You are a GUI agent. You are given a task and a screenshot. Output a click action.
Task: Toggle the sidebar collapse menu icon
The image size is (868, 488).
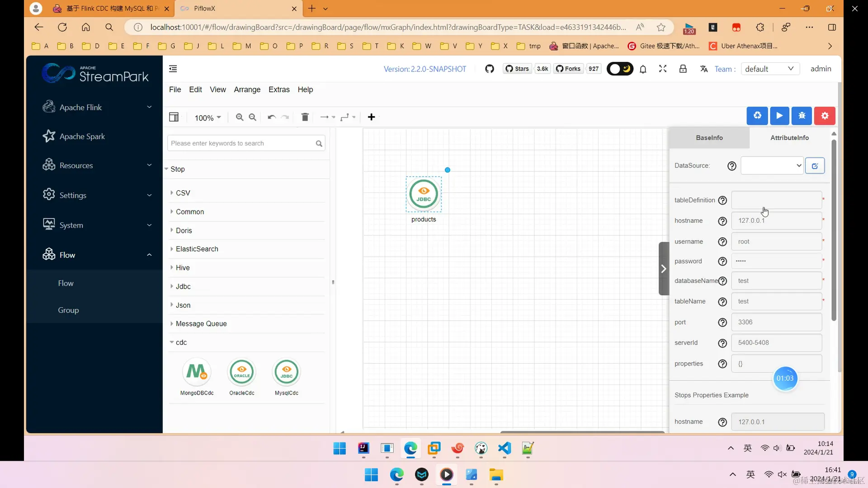coord(173,69)
